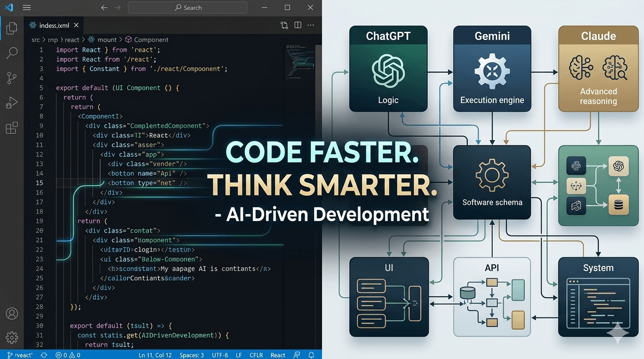Split the editor to the right

tap(298, 25)
